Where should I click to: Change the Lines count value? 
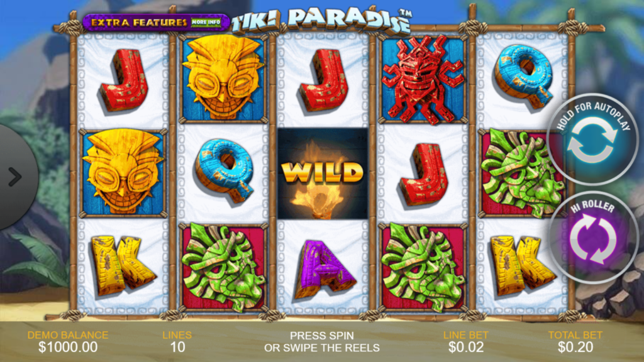(x=177, y=347)
